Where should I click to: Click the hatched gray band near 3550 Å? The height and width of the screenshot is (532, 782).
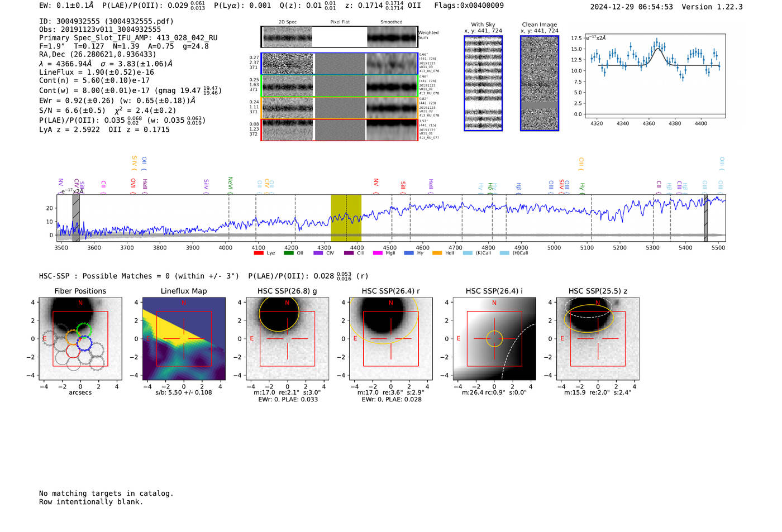76,218
